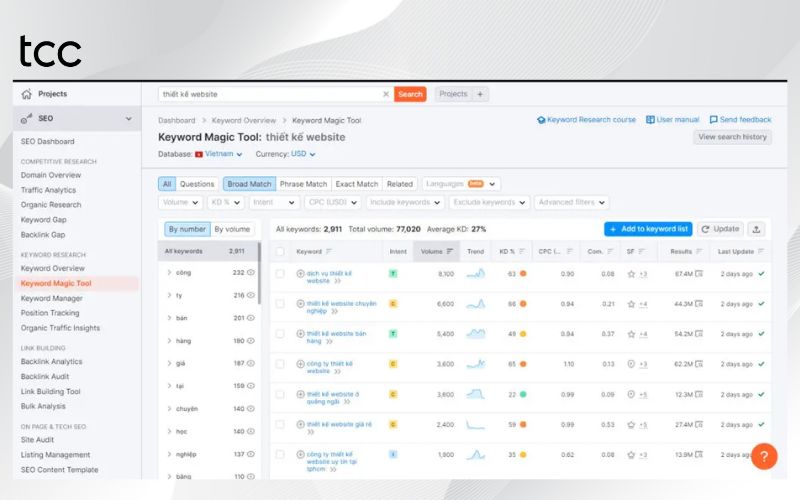
Task: Click the User manual book icon
Action: pos(650,120)
